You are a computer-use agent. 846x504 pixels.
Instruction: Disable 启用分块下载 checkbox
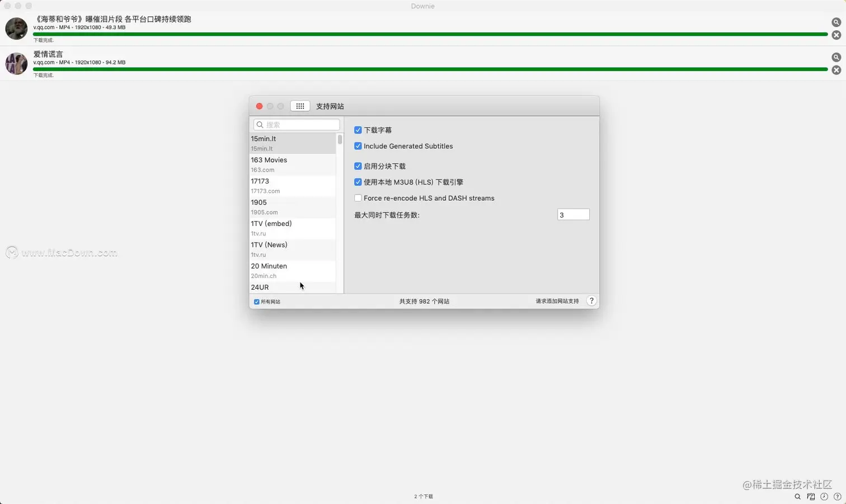coord(358,166)
